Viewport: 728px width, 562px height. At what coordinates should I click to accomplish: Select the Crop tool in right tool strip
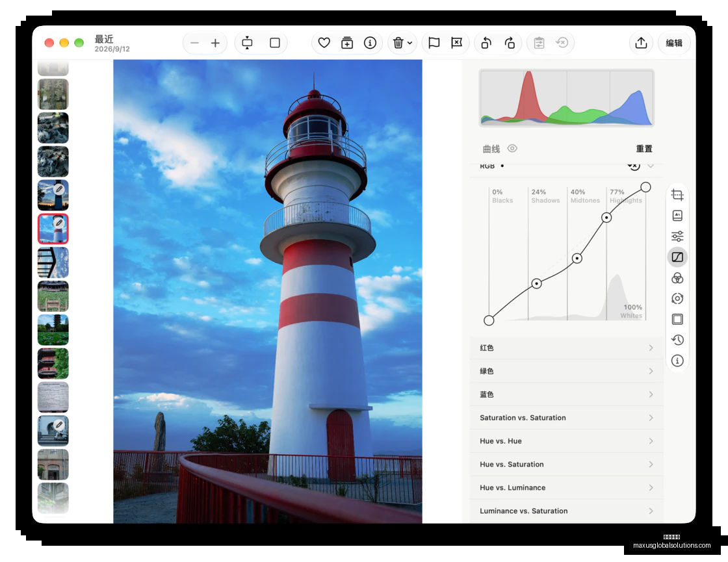(677, 195)
